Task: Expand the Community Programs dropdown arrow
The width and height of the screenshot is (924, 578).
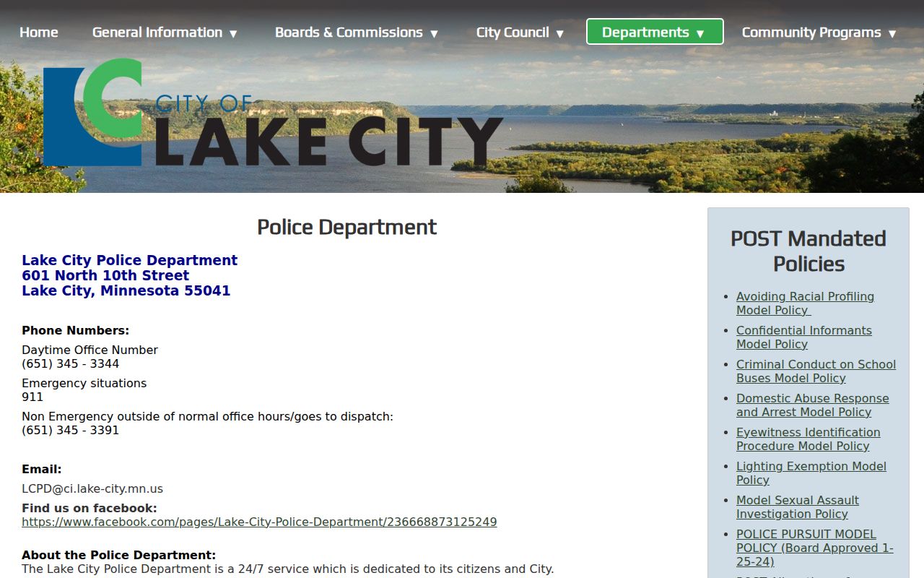Action: 892,33
